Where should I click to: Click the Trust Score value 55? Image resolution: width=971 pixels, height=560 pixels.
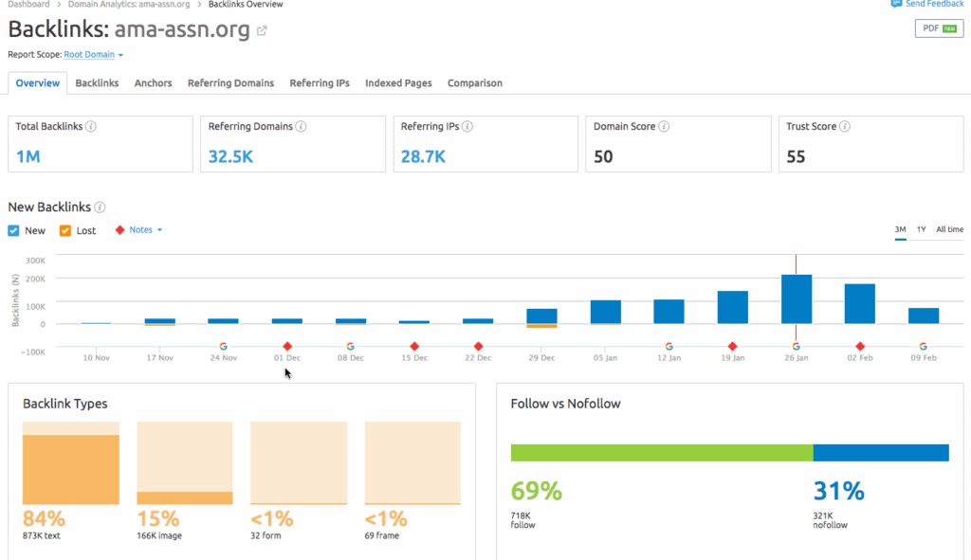(x=796, y=156)
